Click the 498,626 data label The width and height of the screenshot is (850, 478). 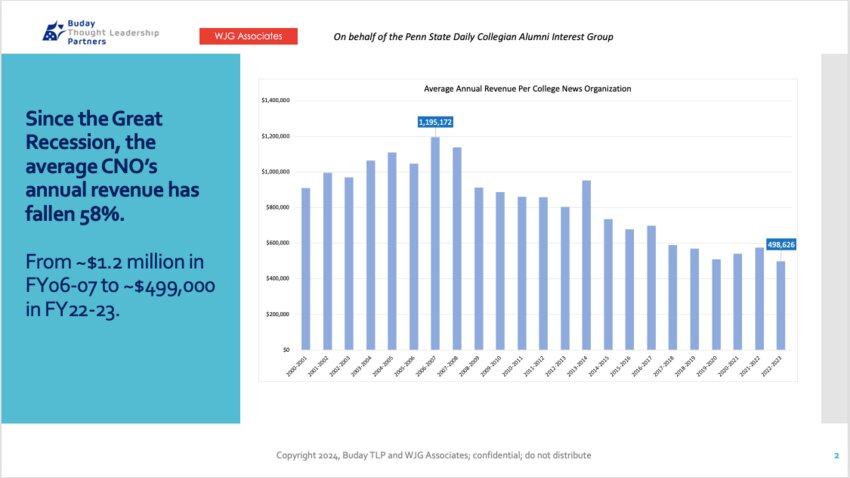[x=781, y=244]
